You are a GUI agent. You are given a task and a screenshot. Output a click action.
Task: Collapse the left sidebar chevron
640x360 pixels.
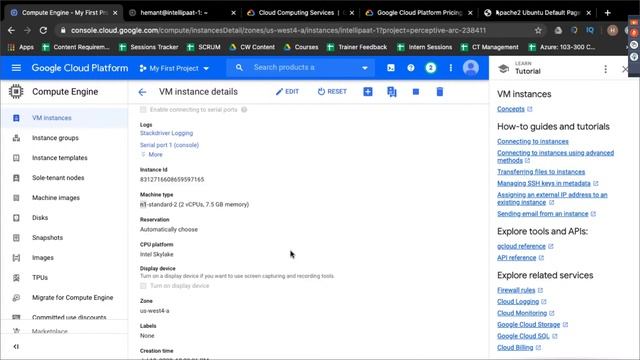(16, 347)
